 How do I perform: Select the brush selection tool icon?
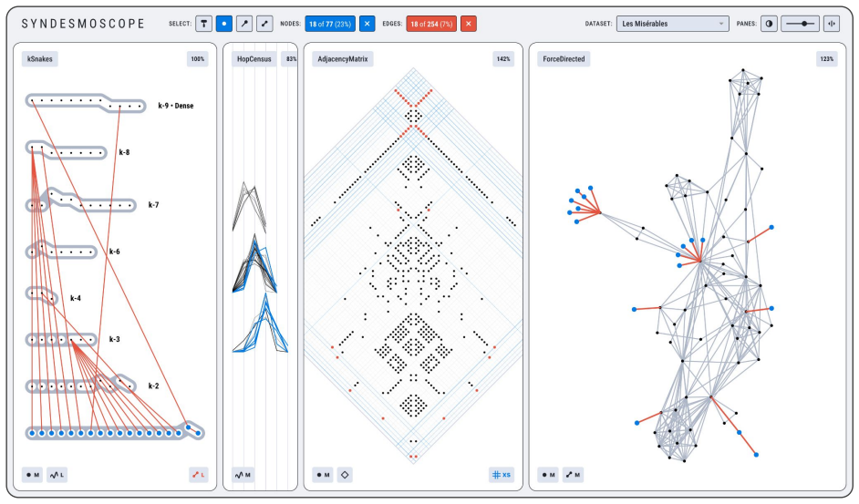[203, 24]
